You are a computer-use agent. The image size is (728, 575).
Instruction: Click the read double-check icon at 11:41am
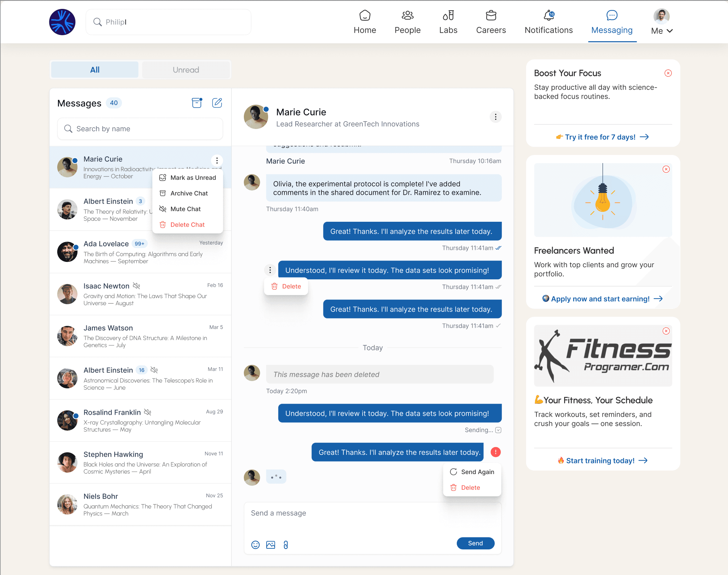[x=498, y=248]
